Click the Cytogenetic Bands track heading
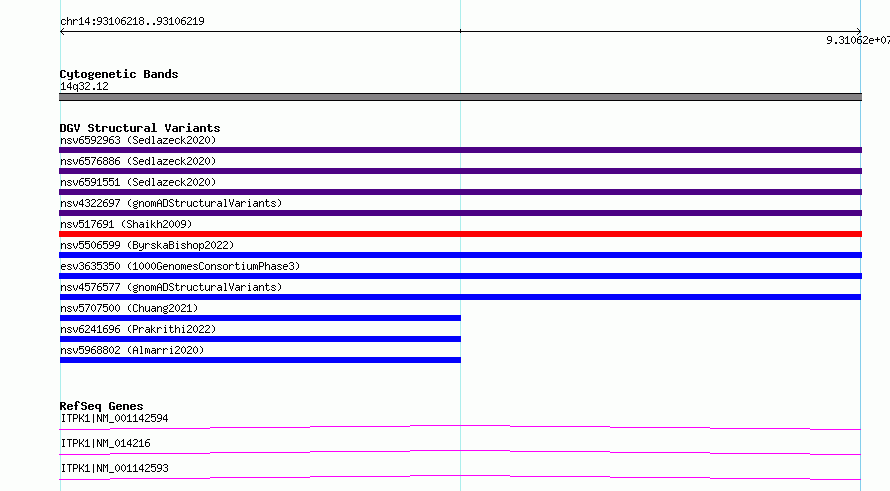This screenshot has height=491, width=890. pyautogui.click(x=119, y=74)
